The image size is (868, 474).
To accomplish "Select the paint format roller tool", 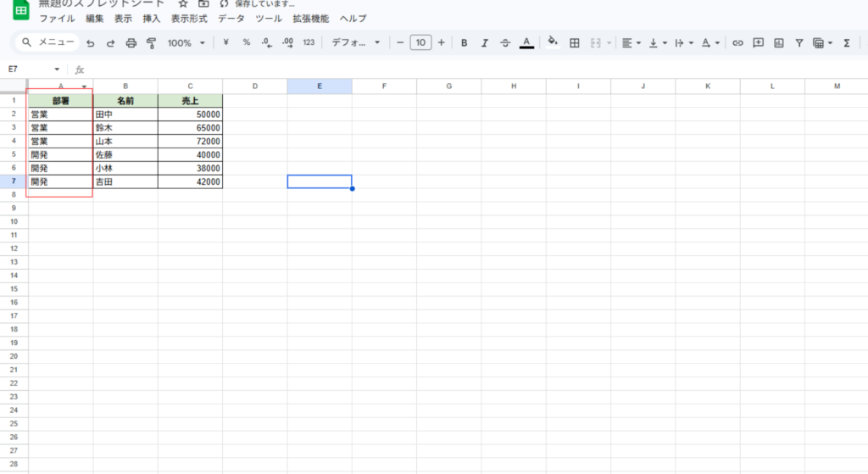I will click(x=151, y=42).
